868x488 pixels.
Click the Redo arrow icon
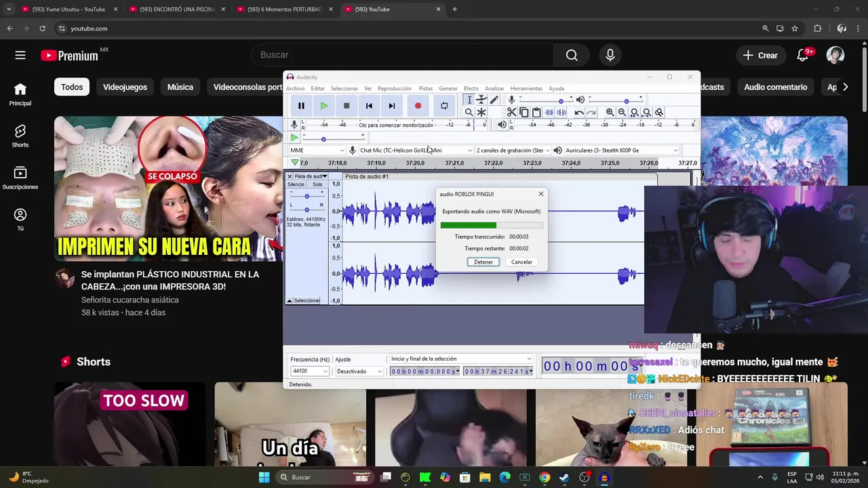coord(591,113)
